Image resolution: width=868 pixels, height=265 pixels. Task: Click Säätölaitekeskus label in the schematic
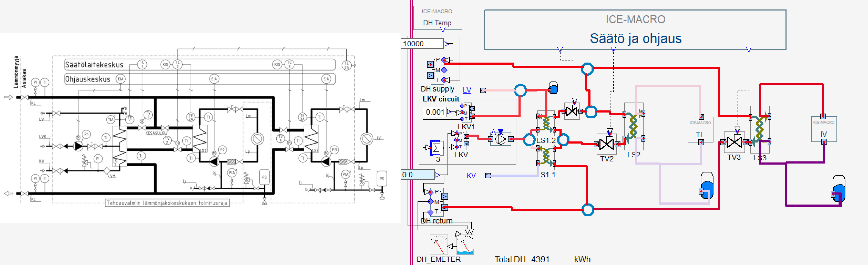[x=94, y=65]
